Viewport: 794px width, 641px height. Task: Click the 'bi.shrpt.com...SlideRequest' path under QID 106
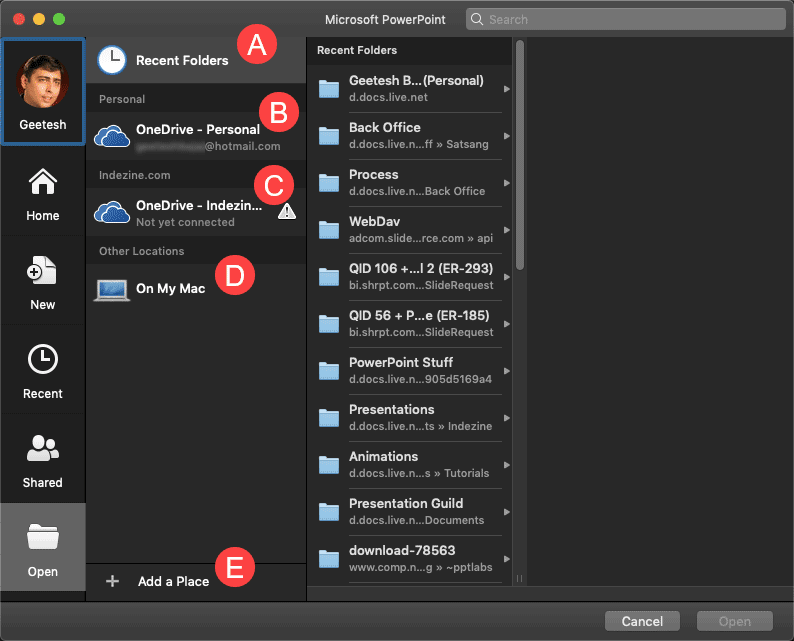point(421,286)
